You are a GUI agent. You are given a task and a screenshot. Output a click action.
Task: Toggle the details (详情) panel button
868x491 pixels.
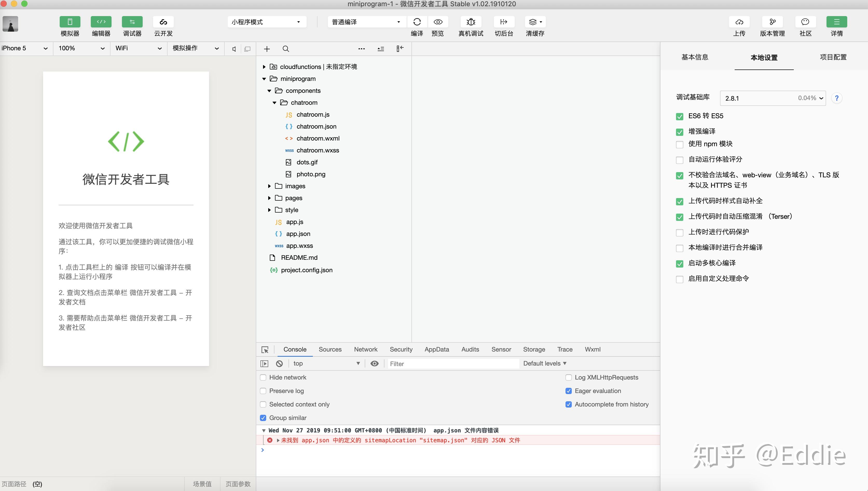point(837,22)
